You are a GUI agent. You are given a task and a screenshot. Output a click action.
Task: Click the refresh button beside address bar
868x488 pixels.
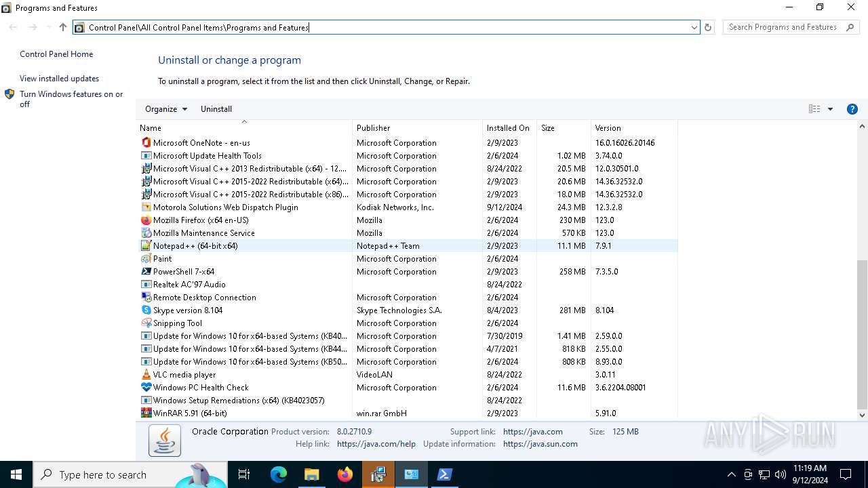point(708,28)
